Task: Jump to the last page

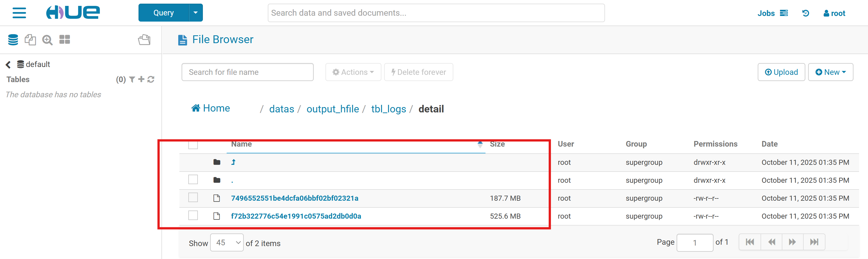Action: [x=814, y=242]
